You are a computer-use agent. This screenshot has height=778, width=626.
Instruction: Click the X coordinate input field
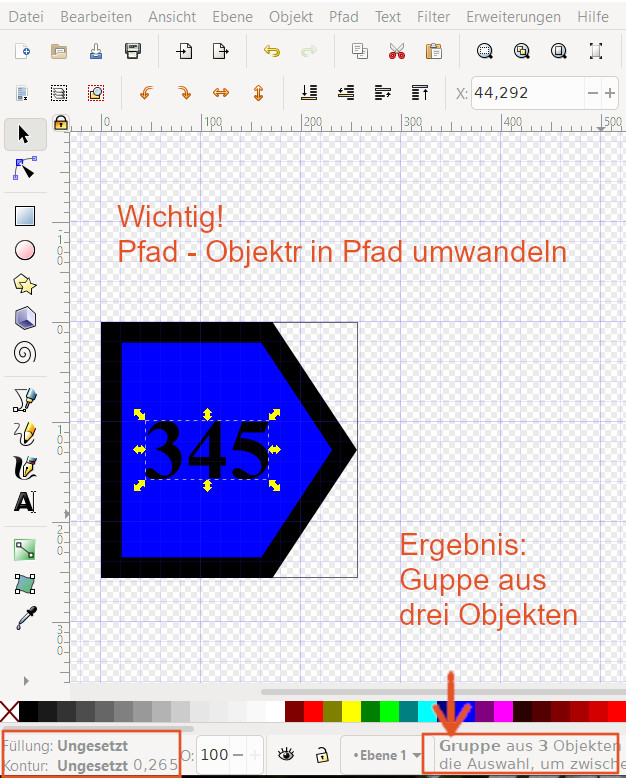point(527,93)
